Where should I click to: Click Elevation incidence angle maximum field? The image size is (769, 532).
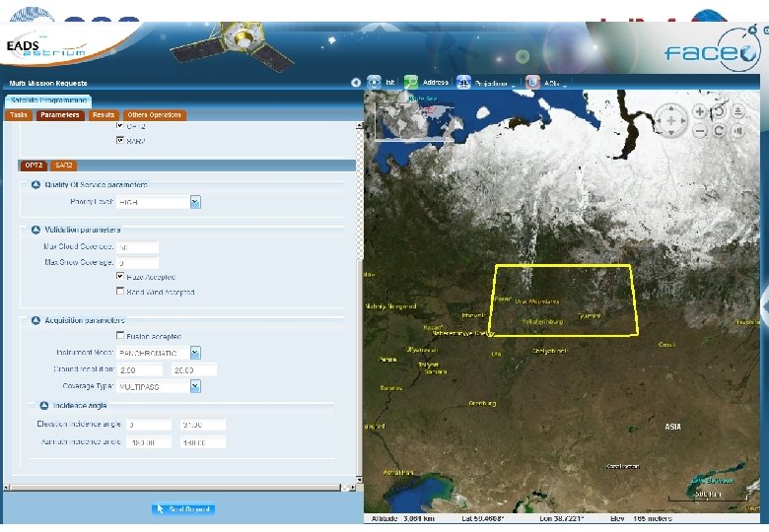click(x=203, y=425)
